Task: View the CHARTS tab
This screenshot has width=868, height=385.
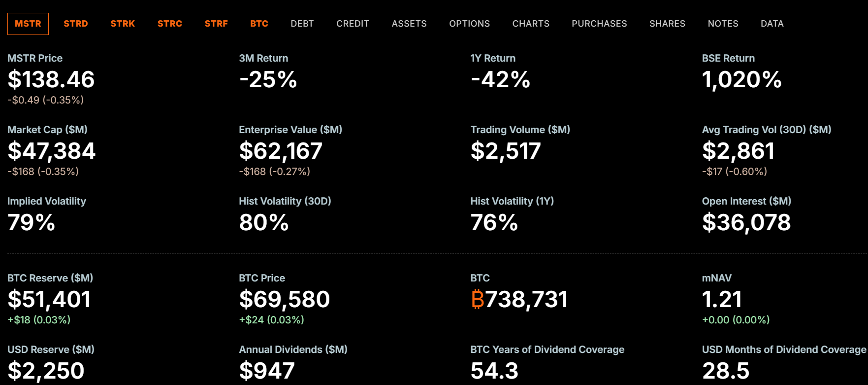Action: [x=531, y=24]
